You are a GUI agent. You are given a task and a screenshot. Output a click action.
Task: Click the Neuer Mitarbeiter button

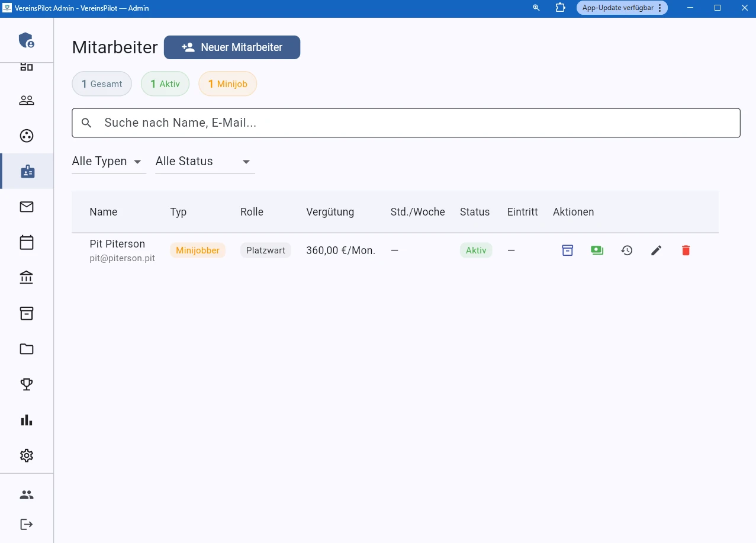point(232,47)
